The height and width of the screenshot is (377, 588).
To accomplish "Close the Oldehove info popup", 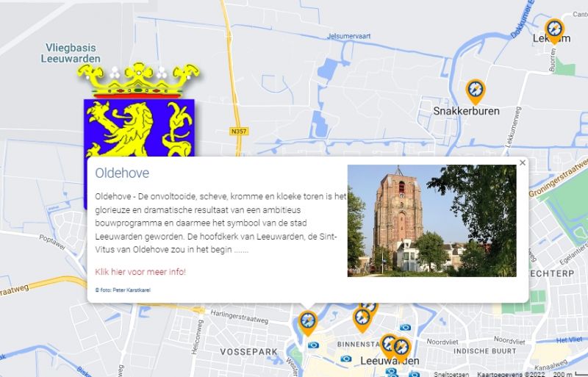I will click(x=523, y=162).
